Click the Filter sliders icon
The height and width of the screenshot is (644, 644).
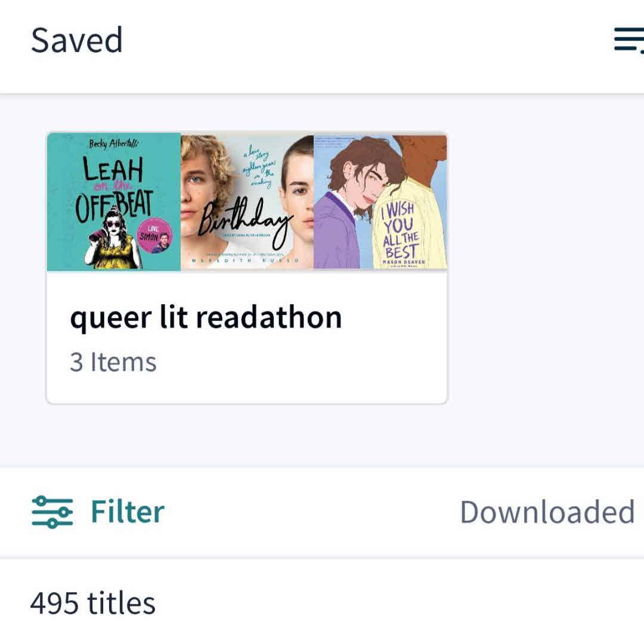(x=52, y=512)
